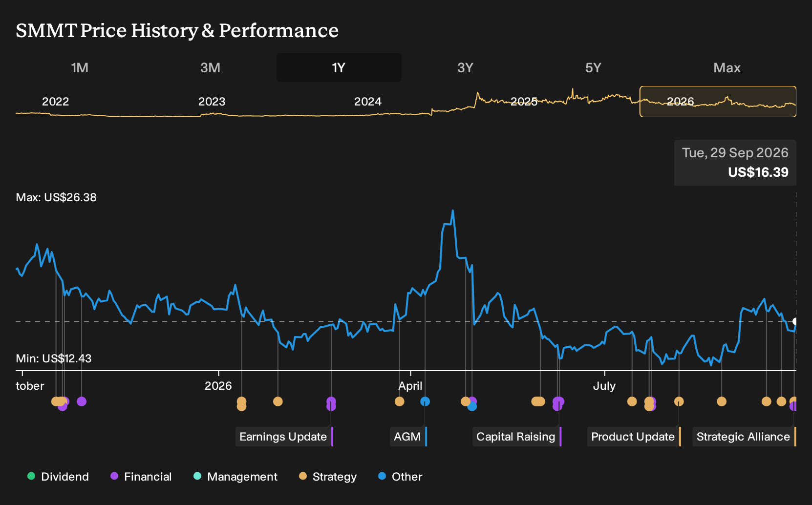Screen dimensions: 812x505
Task: Click the Earnings Update event label
Action: pos(284,437)
